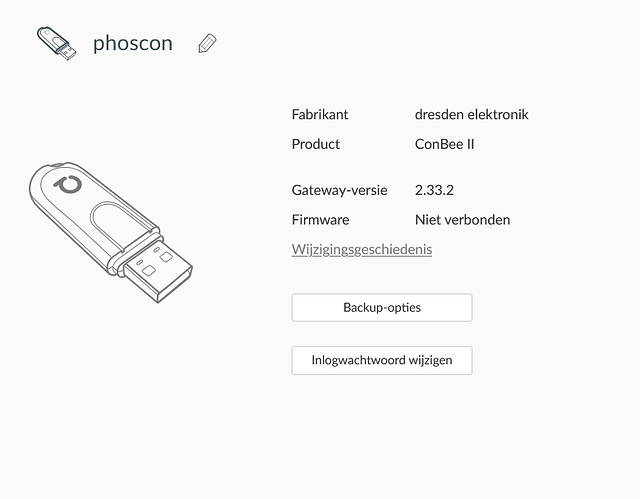Open Backup-opties

(x=382, y=307)
